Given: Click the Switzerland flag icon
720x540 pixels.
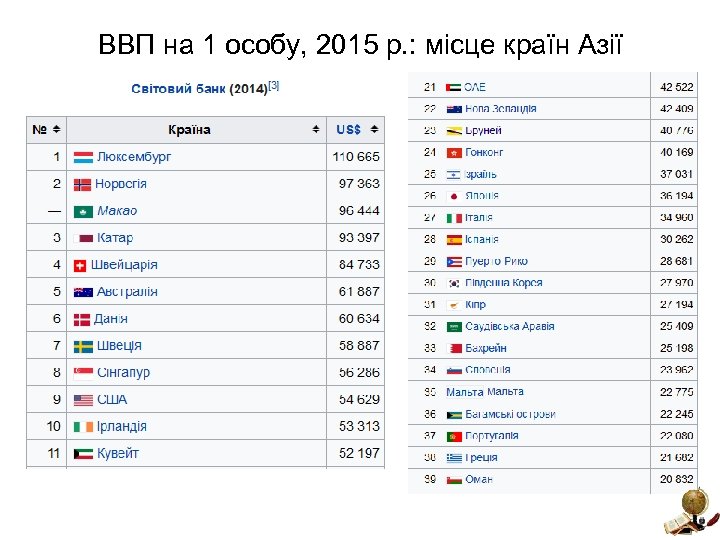Looking at the screenshot, I should click(80, 265).
